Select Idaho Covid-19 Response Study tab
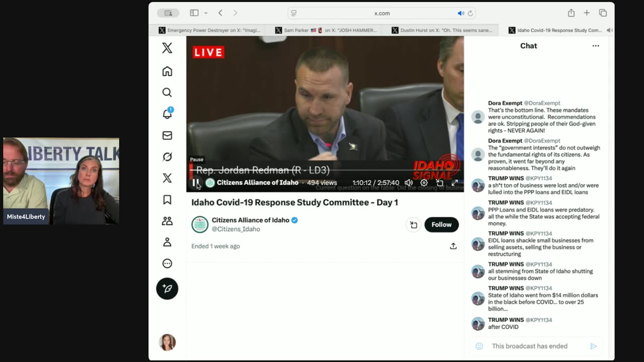644x362 pixels. coord(556,30)
